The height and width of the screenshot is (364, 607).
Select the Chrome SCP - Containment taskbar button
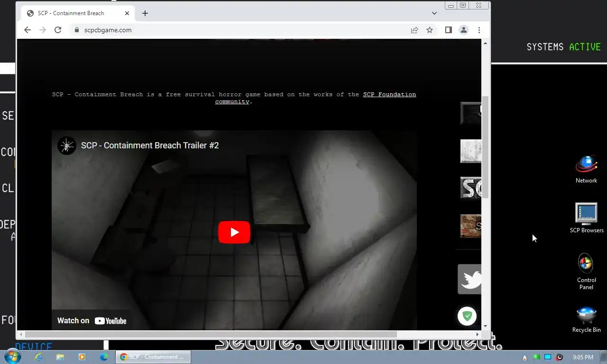153,357
